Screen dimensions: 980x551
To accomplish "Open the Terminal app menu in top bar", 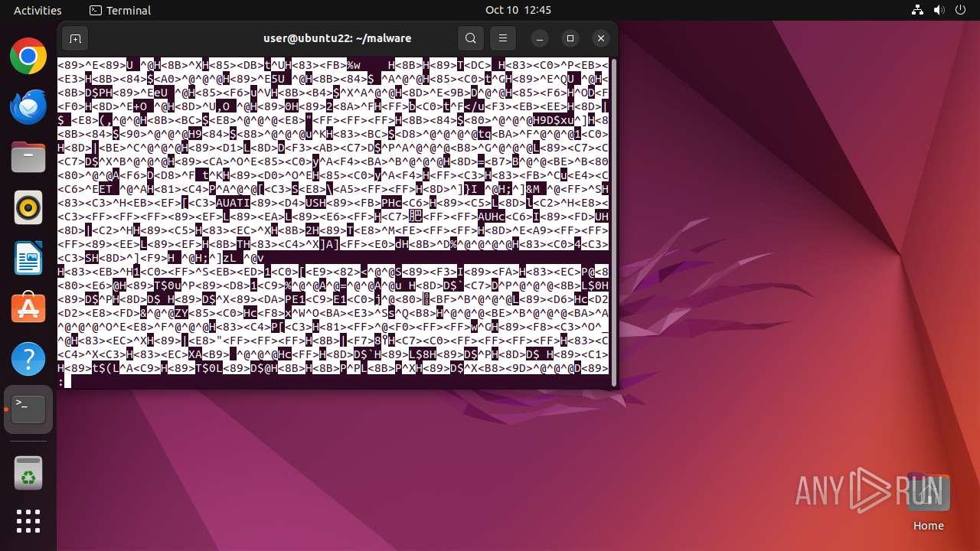I will point(120,10).
